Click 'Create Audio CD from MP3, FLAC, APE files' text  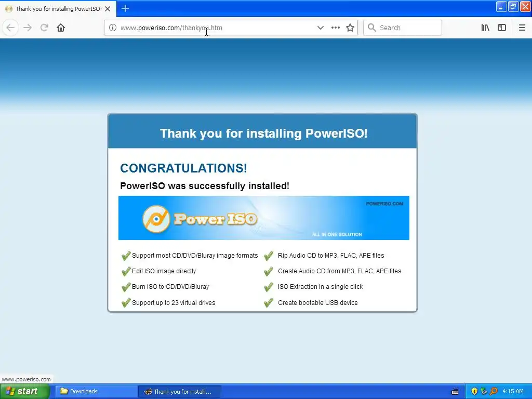pyautogui.click(x=339, y=271)
